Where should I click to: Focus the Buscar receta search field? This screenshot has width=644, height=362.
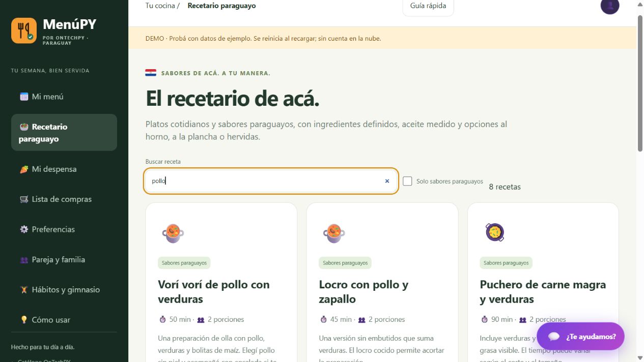(271, 181)
